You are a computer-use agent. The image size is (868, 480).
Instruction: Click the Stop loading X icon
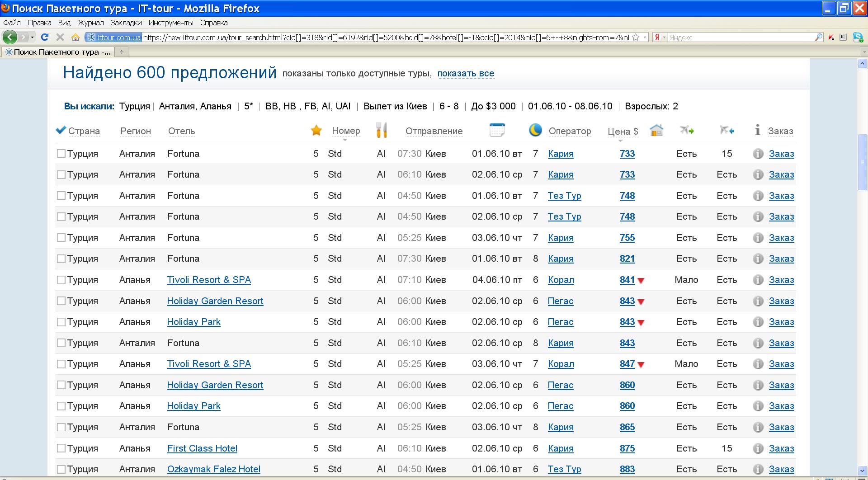click(60, 37)
